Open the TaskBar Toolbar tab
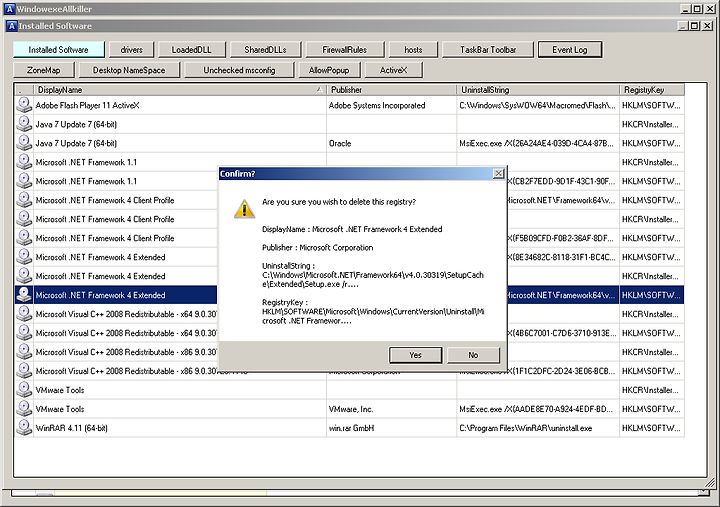Screen dimensions: 720x507 [x=488, y=50]
